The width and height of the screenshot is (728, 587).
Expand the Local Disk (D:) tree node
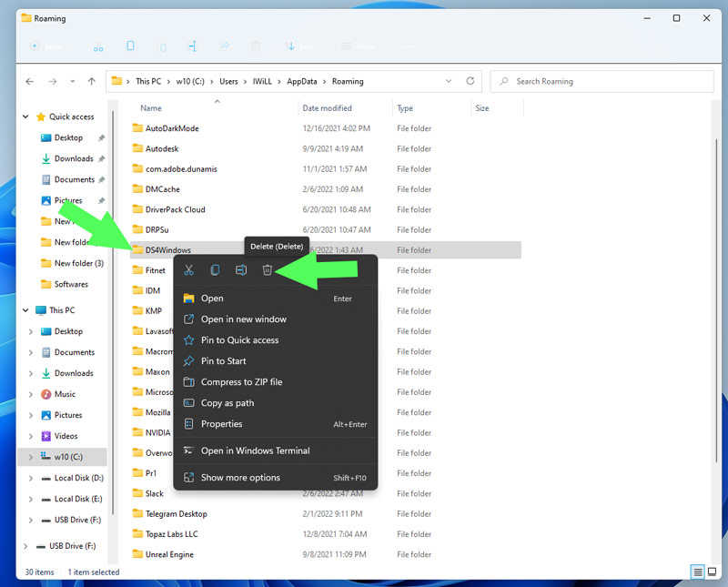pyautogui.click(x=31, y=478)
